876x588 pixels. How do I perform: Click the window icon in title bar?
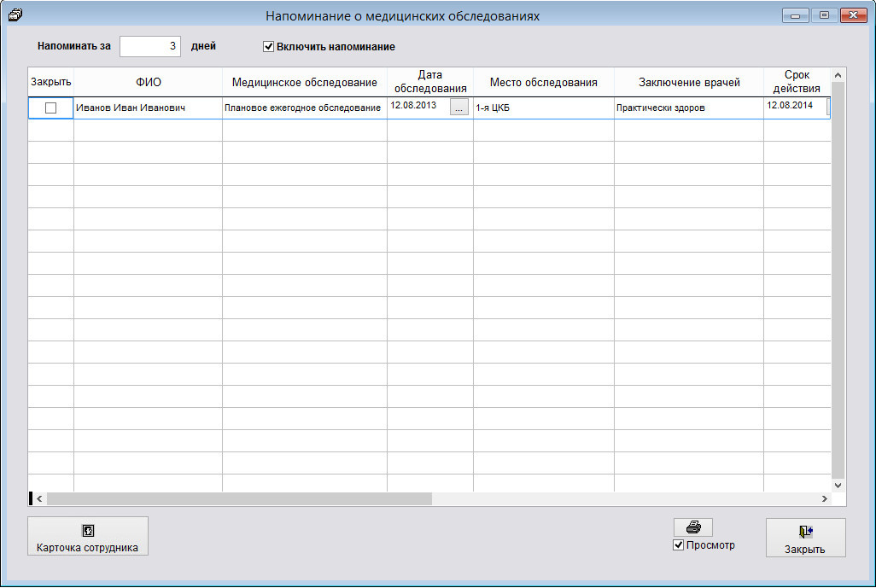[15, 15]
